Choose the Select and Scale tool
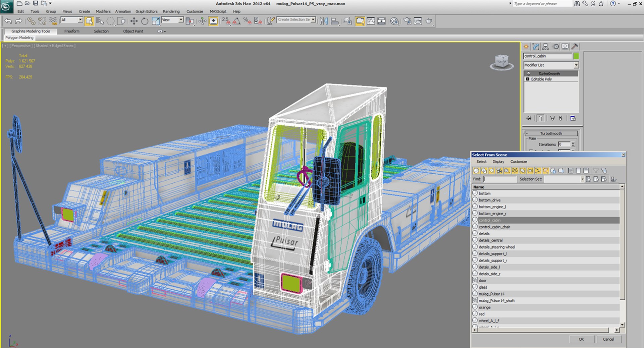Viewport: 644px width, 348px height. coord(156,21)
